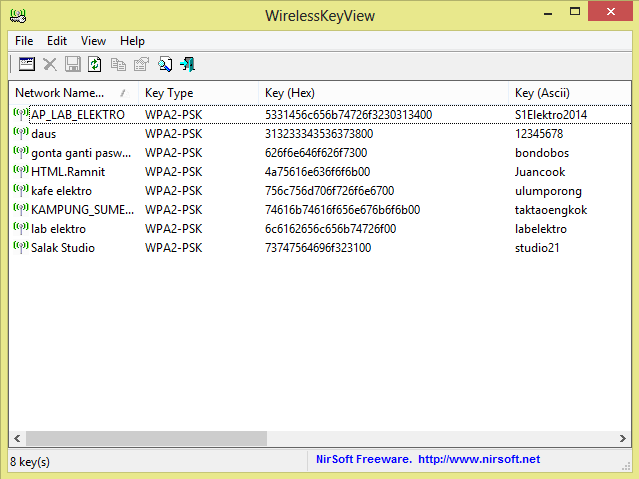Click ascii key studio21

(537, 248)
